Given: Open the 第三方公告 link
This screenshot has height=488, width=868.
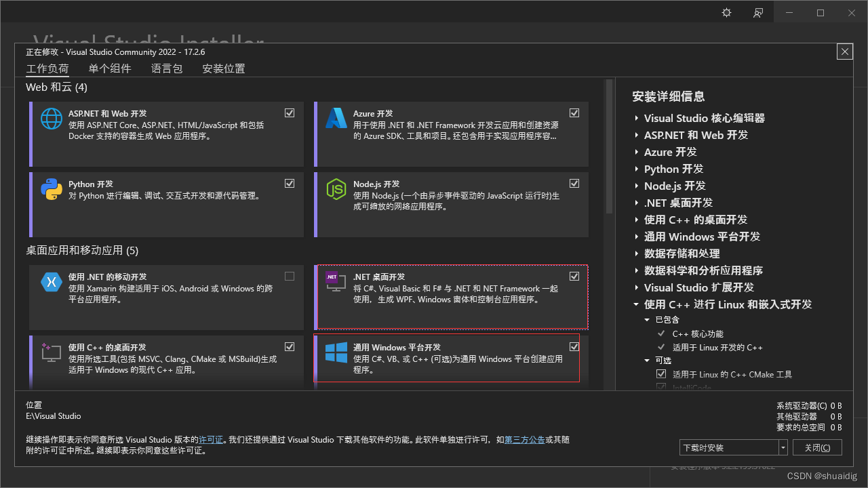Looking at the screenshot, I should [524, 440].
